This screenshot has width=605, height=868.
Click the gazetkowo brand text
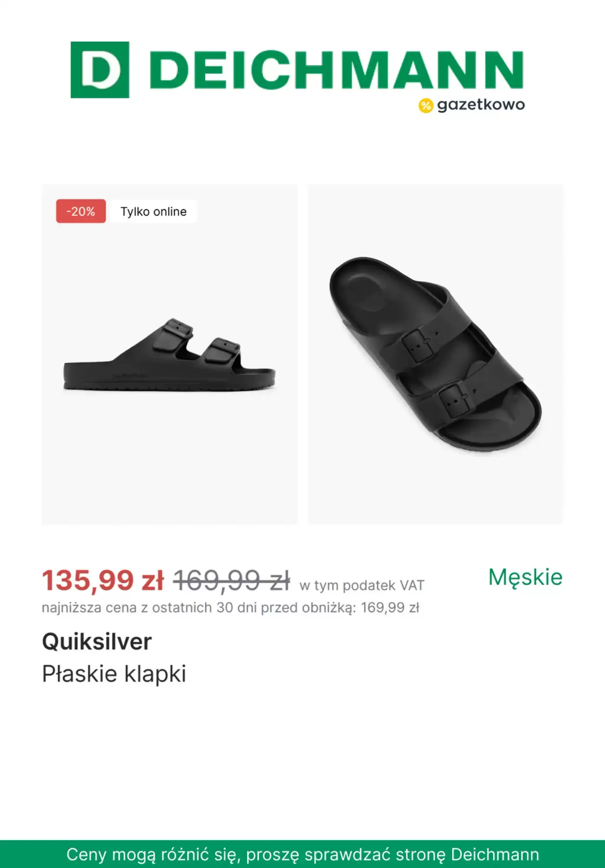point(481,105)
